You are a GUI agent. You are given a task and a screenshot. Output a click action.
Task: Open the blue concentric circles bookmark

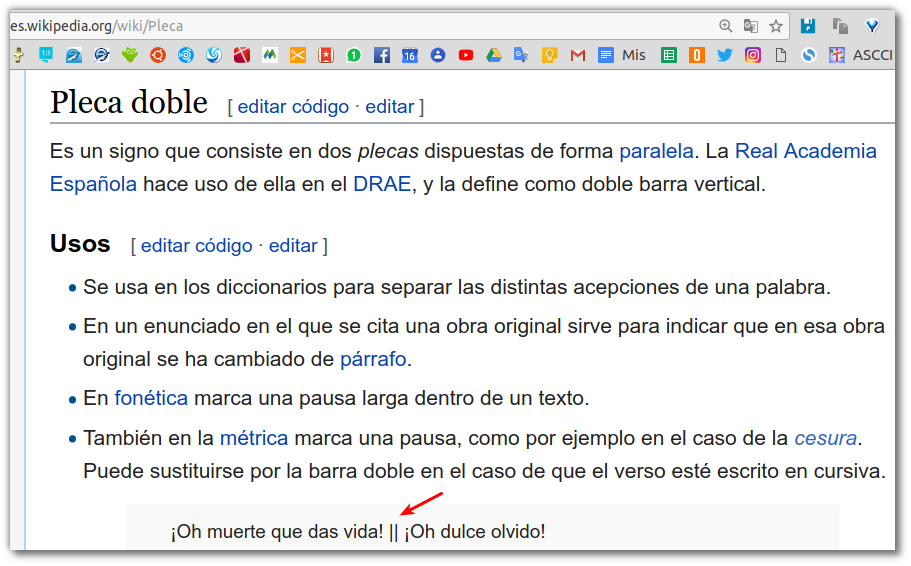point(185,55)
